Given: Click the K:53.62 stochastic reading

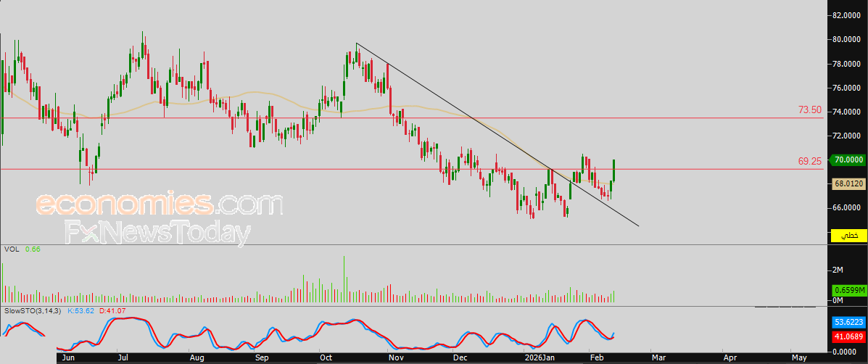Looking at the screenshot, I should 80,311.
